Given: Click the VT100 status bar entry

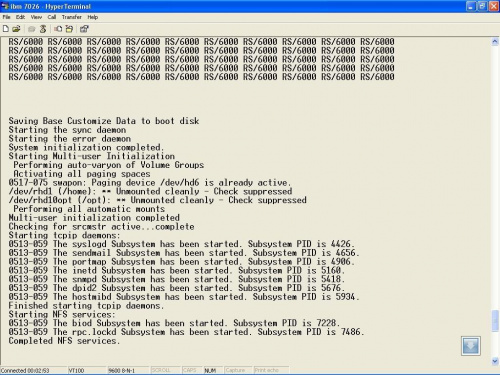Looking at the screenshot, I should (76, 370).
